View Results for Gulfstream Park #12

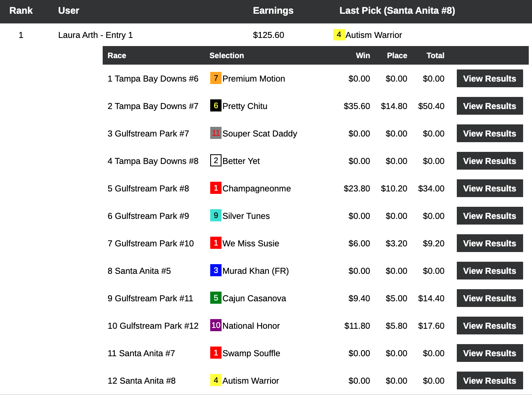489,326
